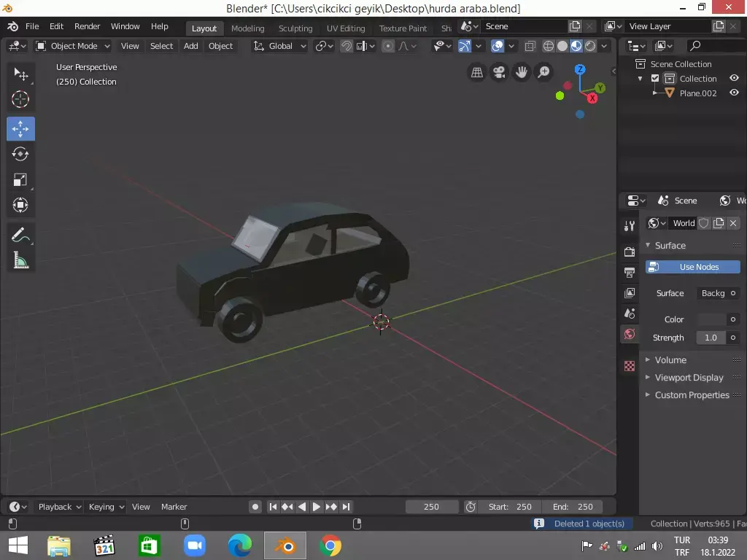Image resolution: width=747 pixels, height=560 pixels.
Task: Expand the Viewport Display section
Action: point(689,378)
